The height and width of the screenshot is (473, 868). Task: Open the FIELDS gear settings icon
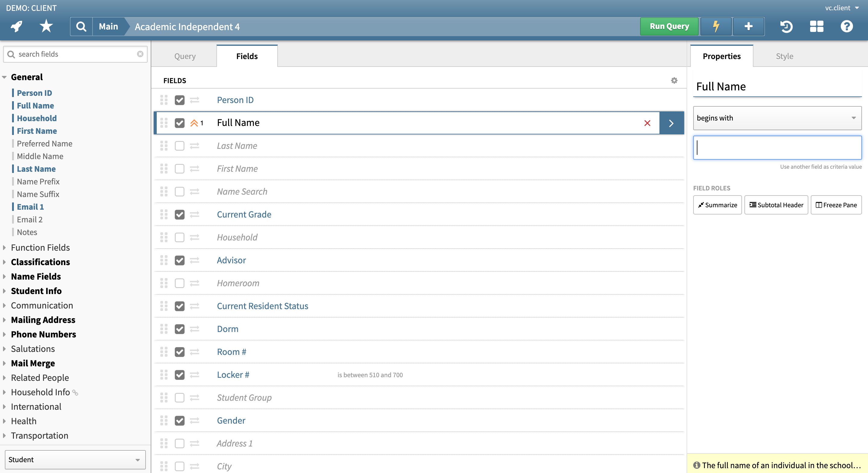(674, 80)
